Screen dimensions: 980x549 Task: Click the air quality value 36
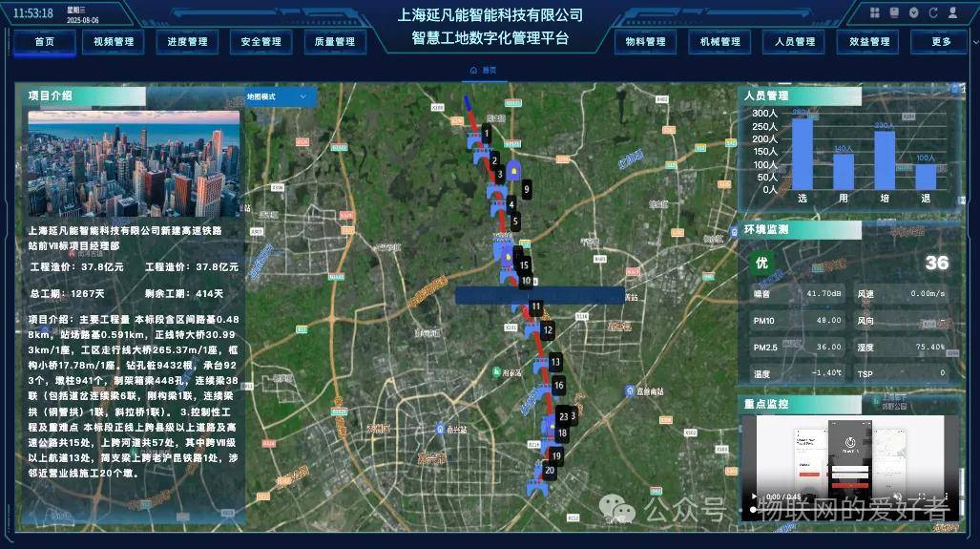(937, 264)
